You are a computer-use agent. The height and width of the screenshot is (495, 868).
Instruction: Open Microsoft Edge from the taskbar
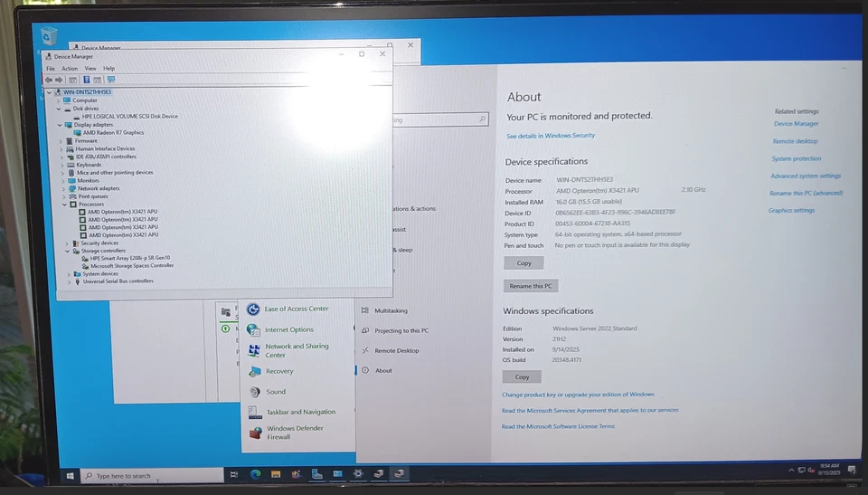(x=255, y=474)
